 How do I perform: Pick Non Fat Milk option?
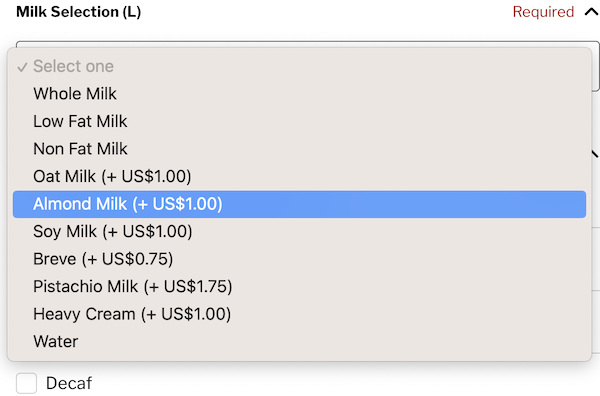click(x=299, y=149)
